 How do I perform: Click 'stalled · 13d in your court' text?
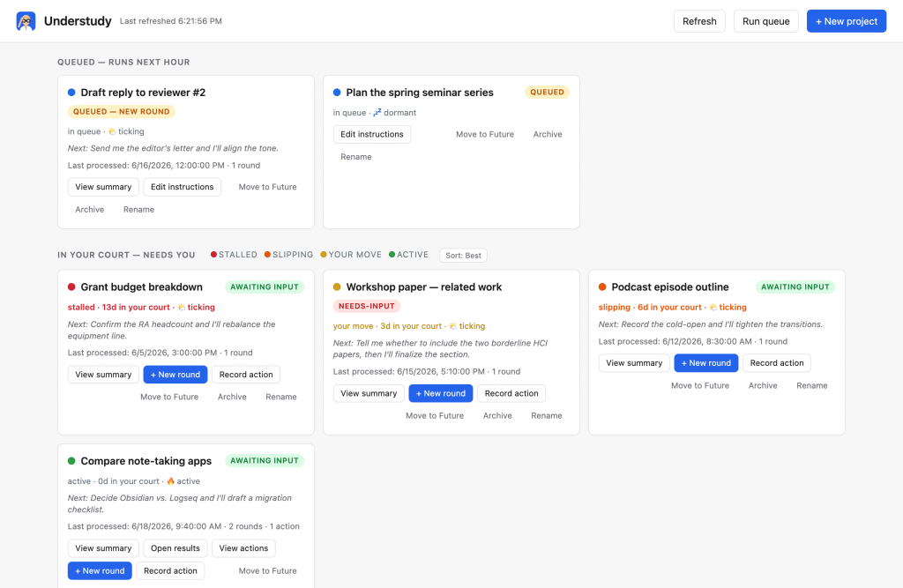119,307
